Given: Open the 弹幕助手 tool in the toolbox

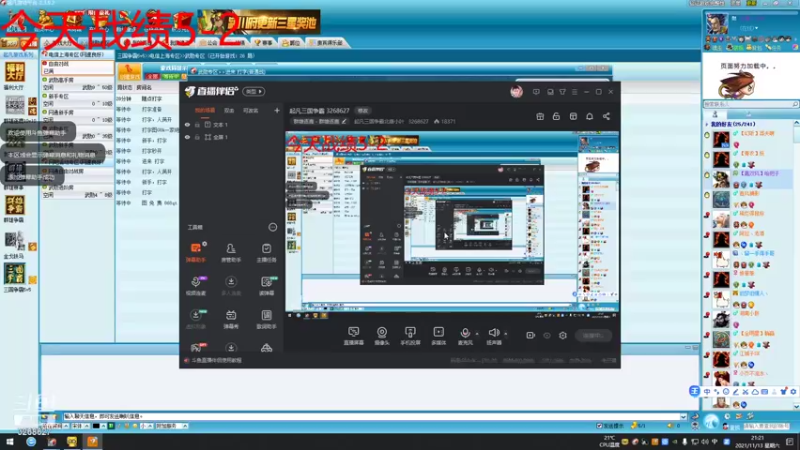Looking at the screenshot, I should pyautogui.click(x=196, y=252).
